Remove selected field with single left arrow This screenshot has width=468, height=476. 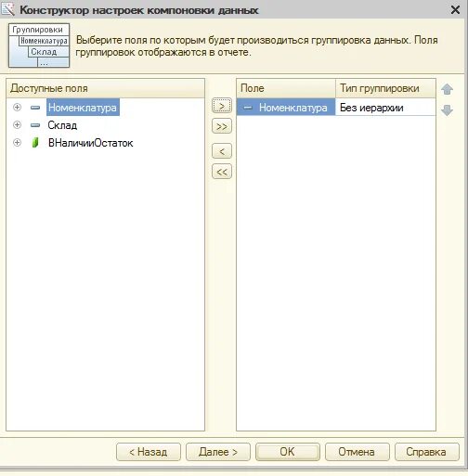(222, 151)
